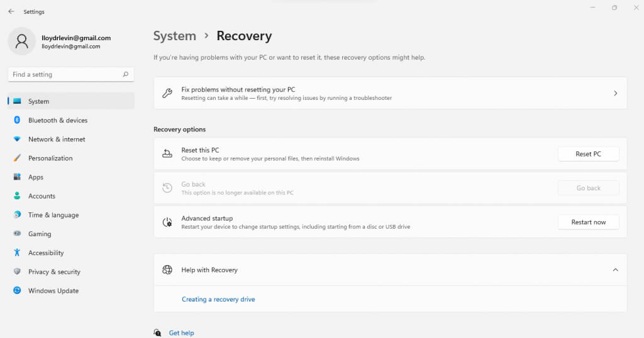
Task: Click the Windows Update sync icon
Action: (17, 290)
